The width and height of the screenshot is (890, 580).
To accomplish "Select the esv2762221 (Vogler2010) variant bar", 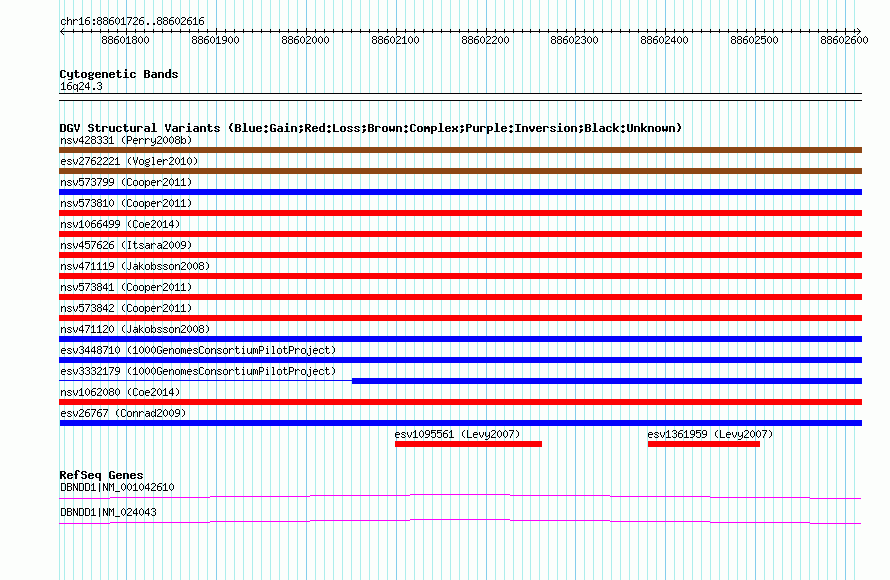I will tap(460, 171).
